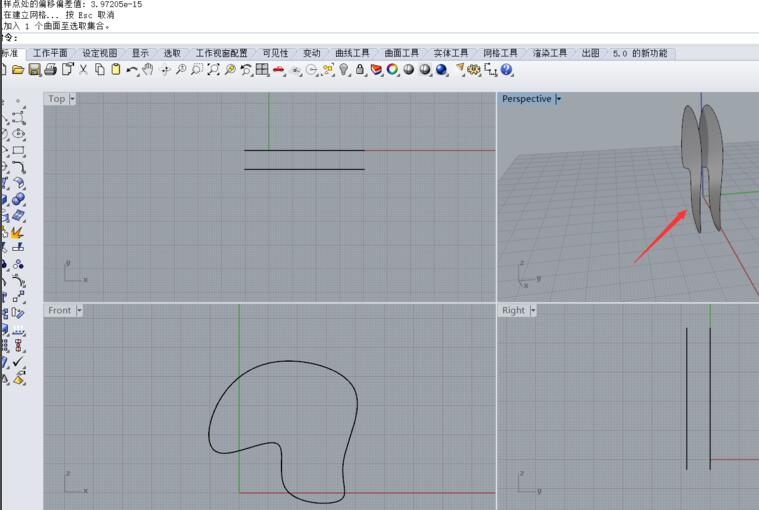The image size is (759, 510).
Task: Click the car icon in the toolbar
Action: click(279, 70)
